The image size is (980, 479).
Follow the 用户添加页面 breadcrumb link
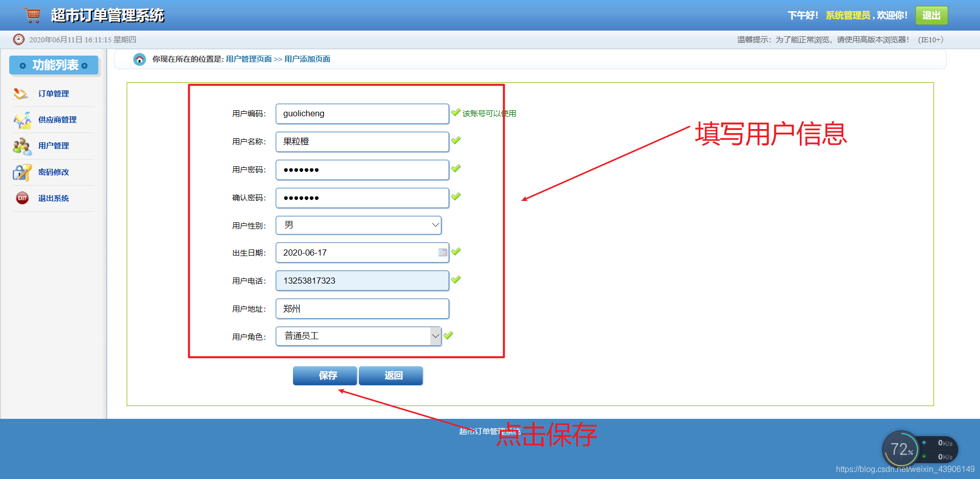pyautogui.click(x=307, y=59)
